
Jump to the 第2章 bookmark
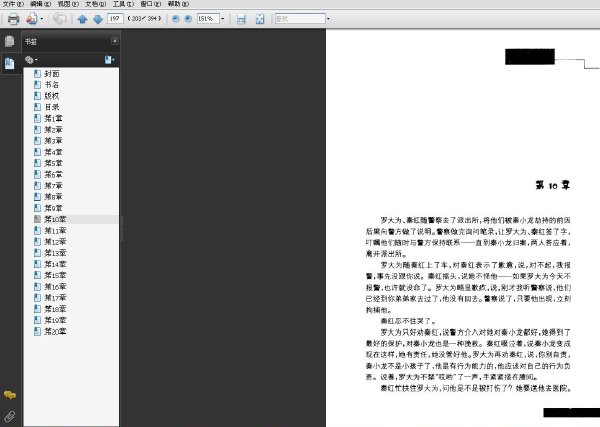point(53,129)
